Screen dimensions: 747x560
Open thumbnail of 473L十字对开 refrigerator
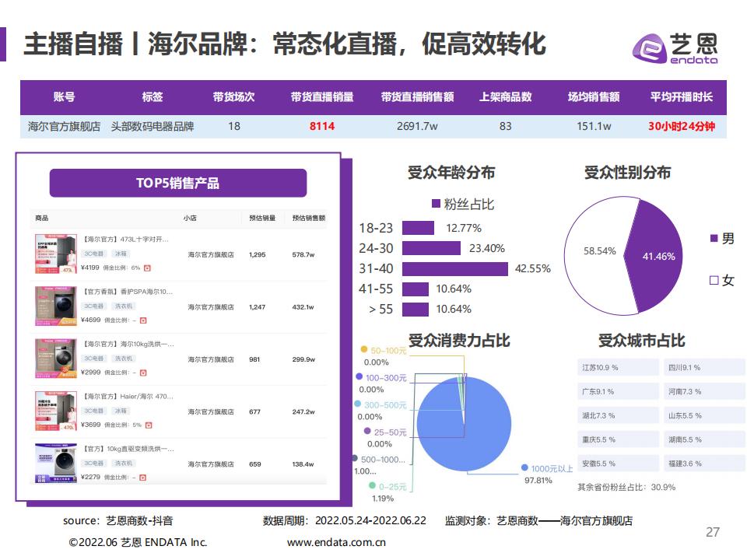[x=56, y=254]
